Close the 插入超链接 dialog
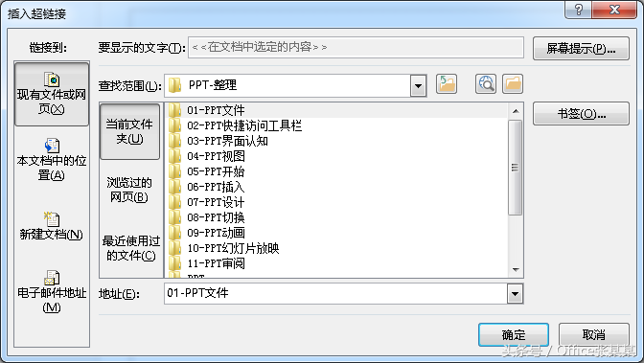The height and width of the screenshot is (363, 644). pos(614,10)
